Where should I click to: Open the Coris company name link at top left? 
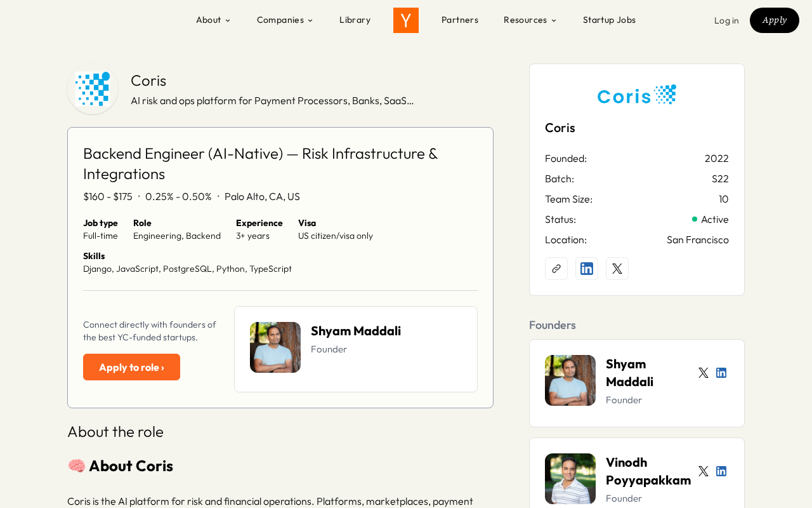coord(148,81)
